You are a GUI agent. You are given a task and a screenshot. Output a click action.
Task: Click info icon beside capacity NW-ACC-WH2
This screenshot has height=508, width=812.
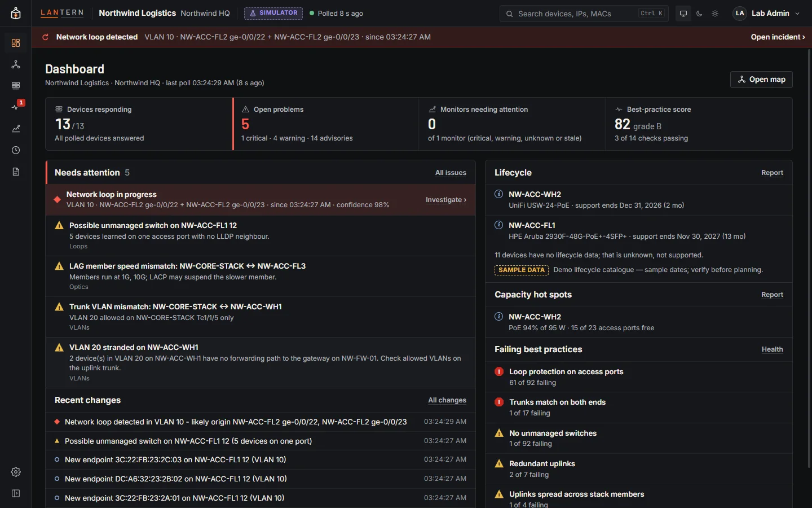(x=498, y=317)
